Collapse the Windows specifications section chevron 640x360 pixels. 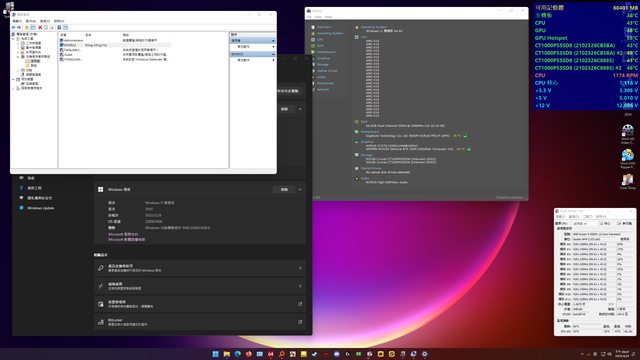click(300, 189)
